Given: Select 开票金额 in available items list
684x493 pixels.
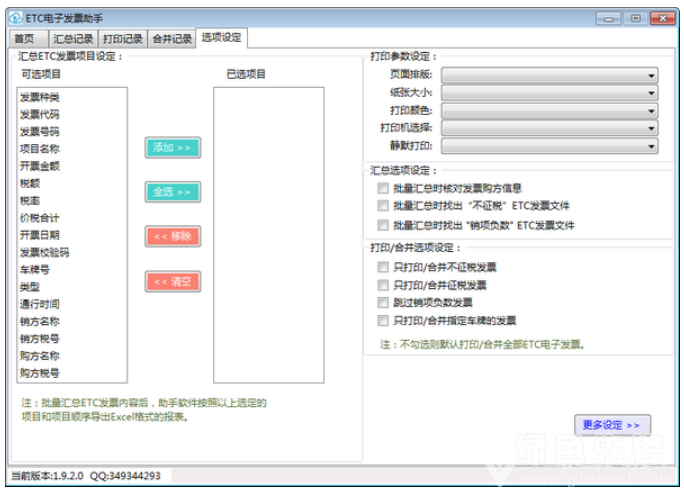Looking at the screenshot, I should (40, 166).
